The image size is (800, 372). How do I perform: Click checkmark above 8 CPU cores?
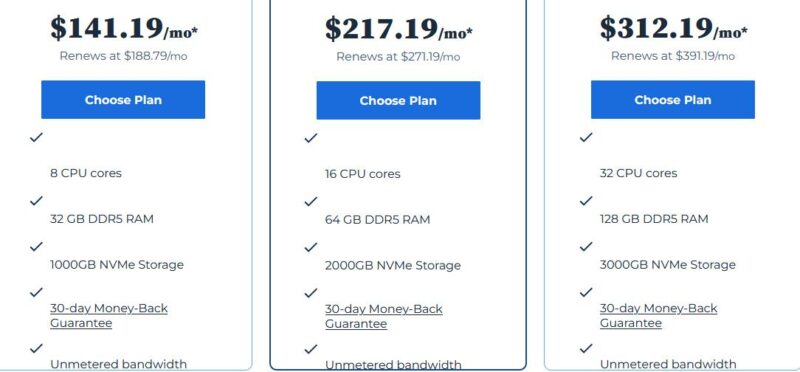36,137
